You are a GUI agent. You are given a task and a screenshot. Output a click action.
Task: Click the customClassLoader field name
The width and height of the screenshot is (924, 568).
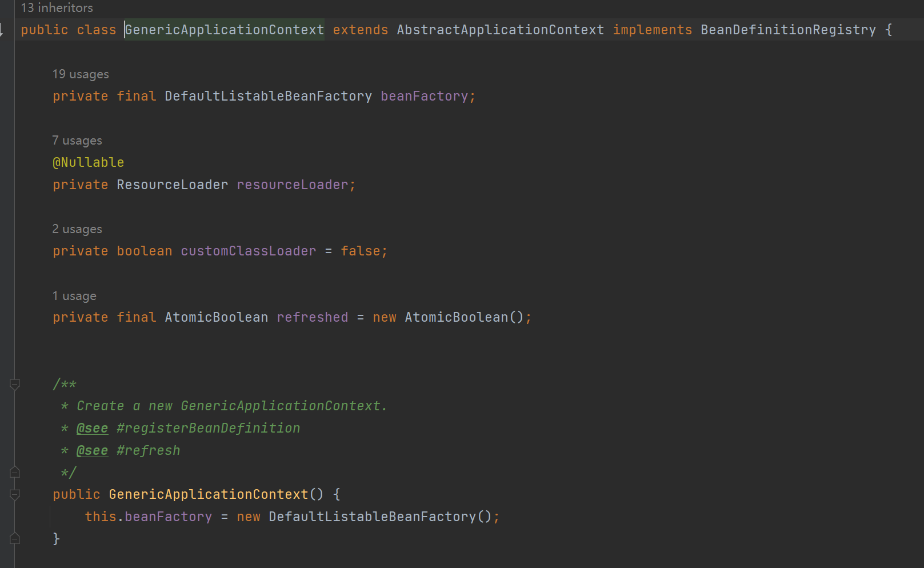tap(248, 251)
